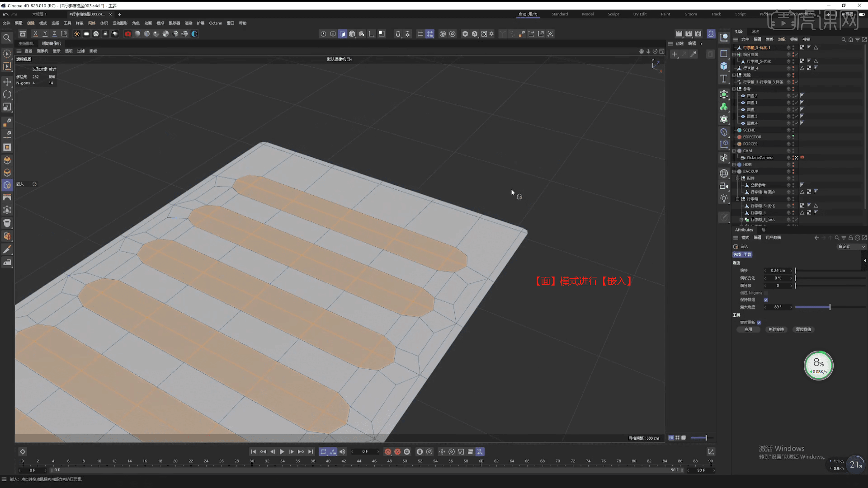The width and height of the screenshot is (868, 488).
Task: Click the 偏移 value field 0.24 cm
Action: click(778, 271)
